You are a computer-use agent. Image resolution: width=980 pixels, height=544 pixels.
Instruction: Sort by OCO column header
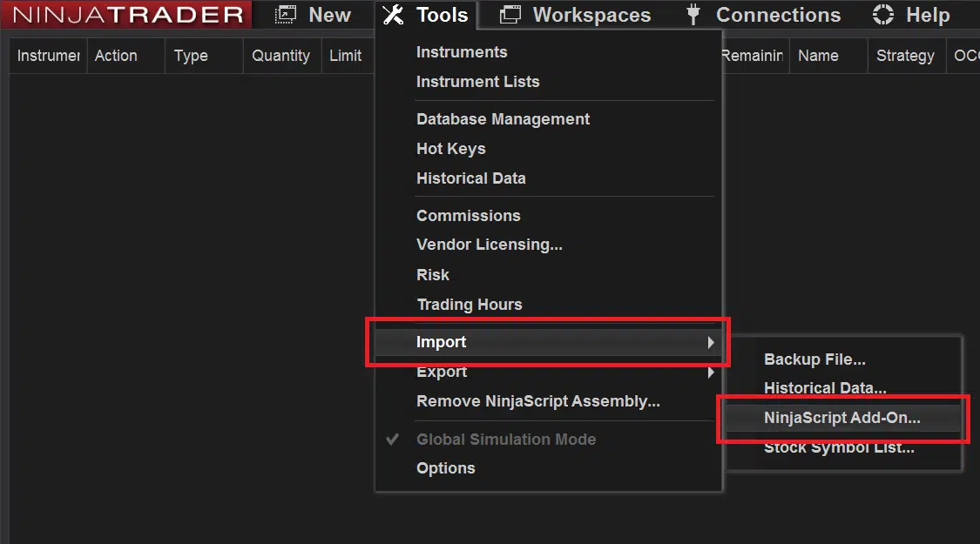coord(963,56)
